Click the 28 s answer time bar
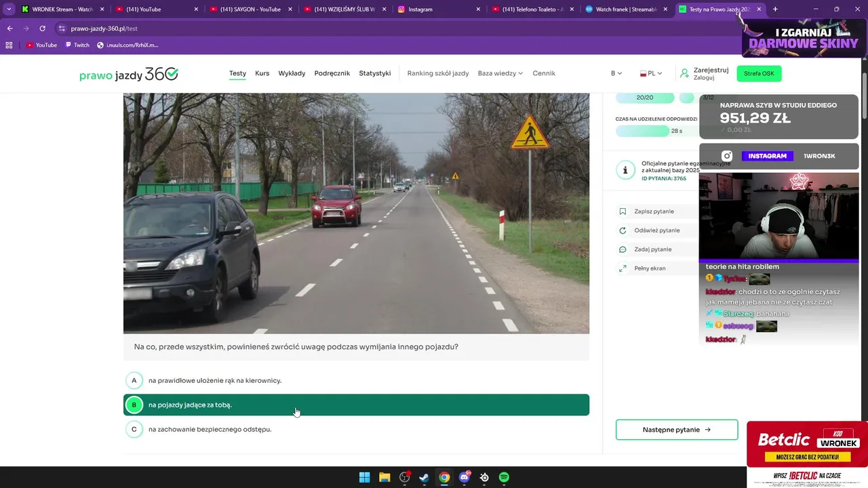This screenshot has width=868, height=488. click(x=656, y=131)
